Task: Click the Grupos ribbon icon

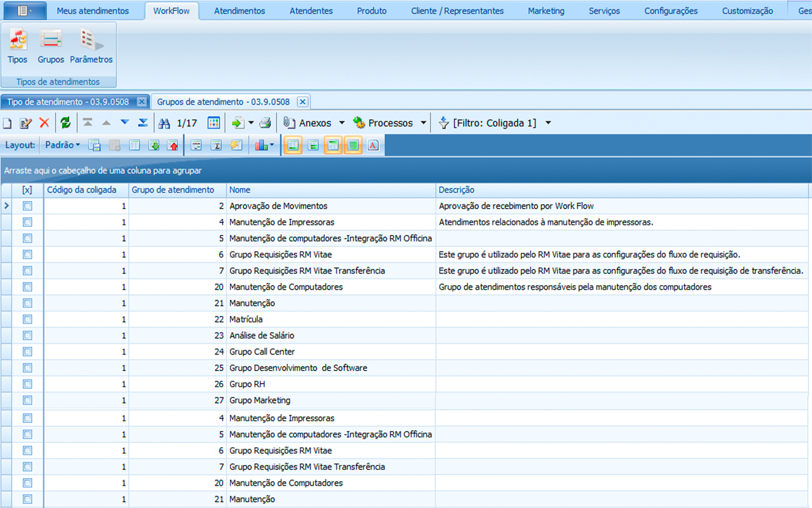Action: pyautogui.click(x=51, y=47)
